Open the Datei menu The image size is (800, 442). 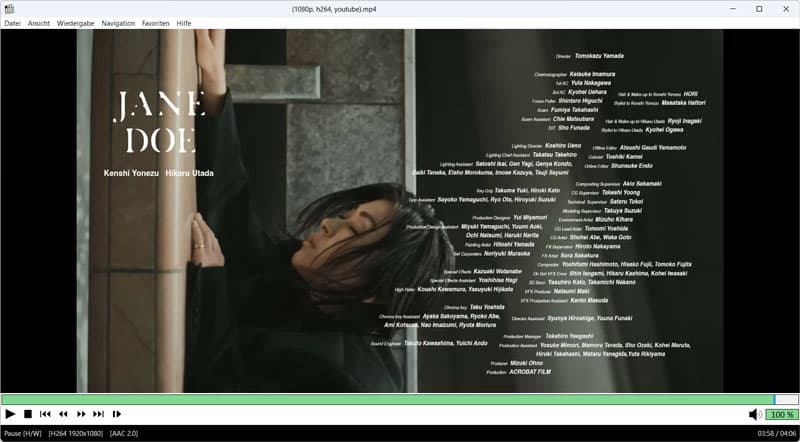click(x=13, y=22)
